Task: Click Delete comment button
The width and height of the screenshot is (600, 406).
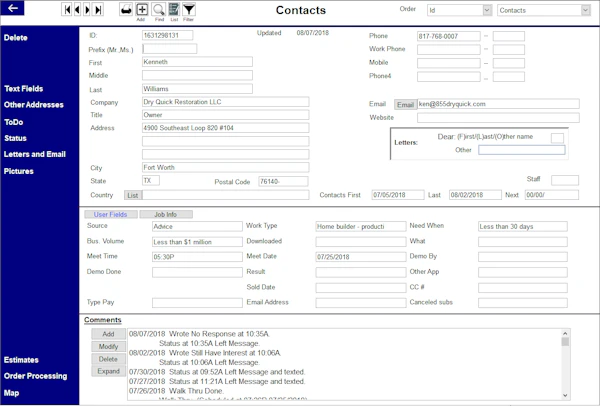Action: [108, 359]
